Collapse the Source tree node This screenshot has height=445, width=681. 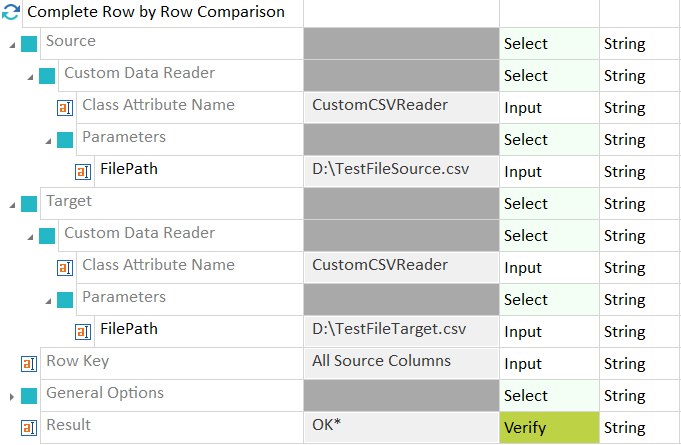tap(12, 44)
